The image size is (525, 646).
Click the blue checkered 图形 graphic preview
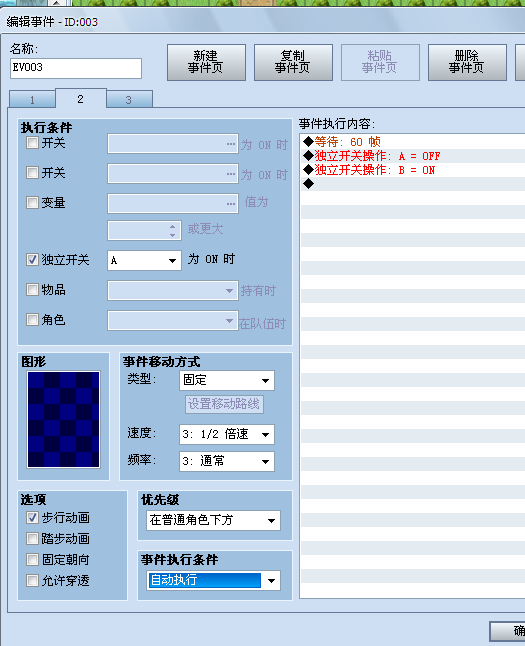click(63, 419)
